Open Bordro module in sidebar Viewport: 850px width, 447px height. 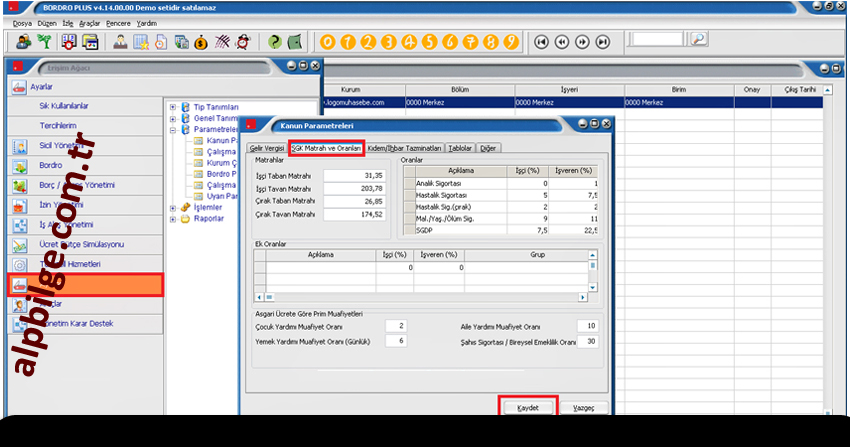[x=51, y=165]
